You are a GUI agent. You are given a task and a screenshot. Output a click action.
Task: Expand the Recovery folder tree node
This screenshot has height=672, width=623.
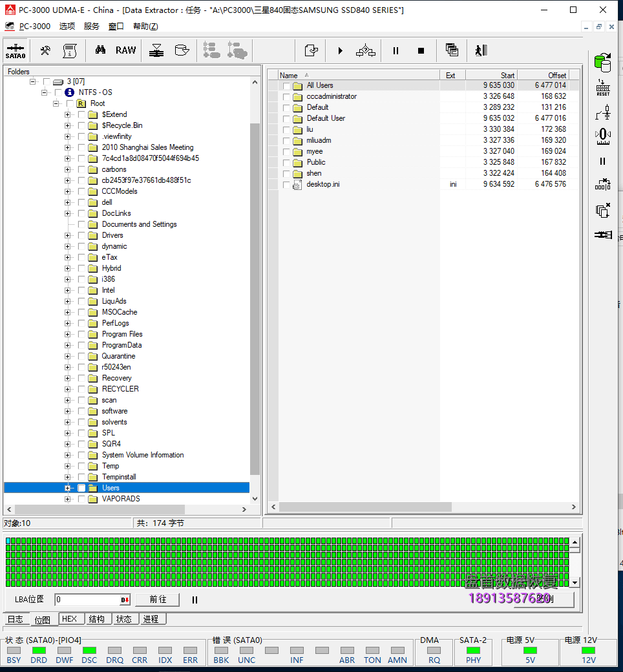point(67,379)
